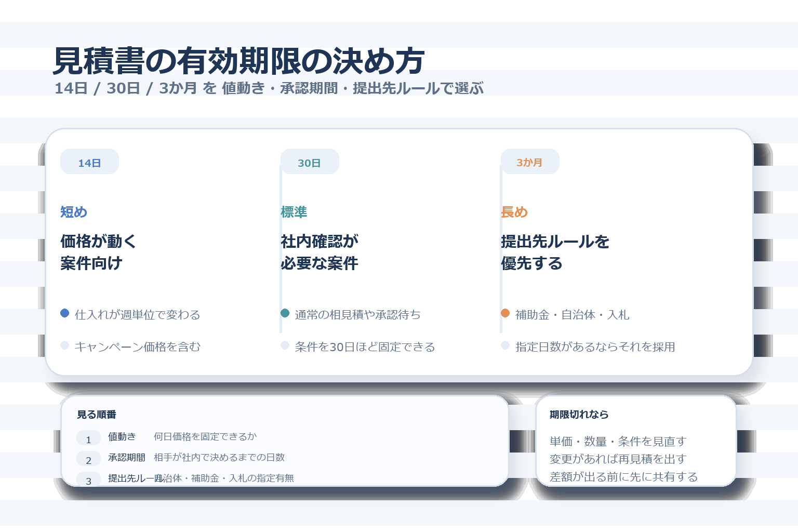Click the text キャンペーン価格を含む
Viewport: 798px width, 532px height.
click(138, 347)
